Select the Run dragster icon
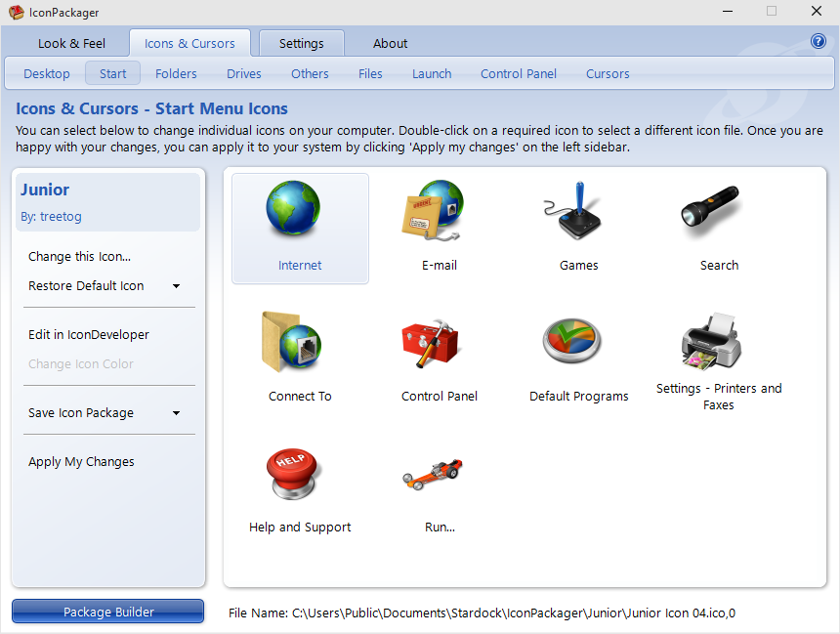840x634 pixels. point(433,474)
